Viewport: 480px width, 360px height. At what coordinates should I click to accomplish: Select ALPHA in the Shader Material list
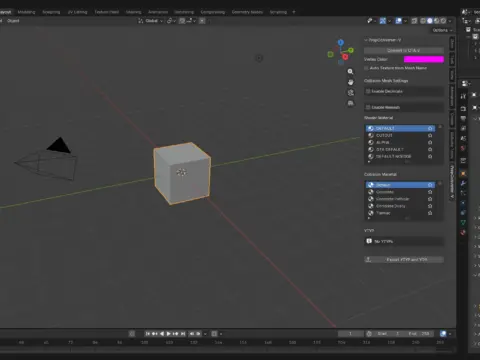coord(400,142)
